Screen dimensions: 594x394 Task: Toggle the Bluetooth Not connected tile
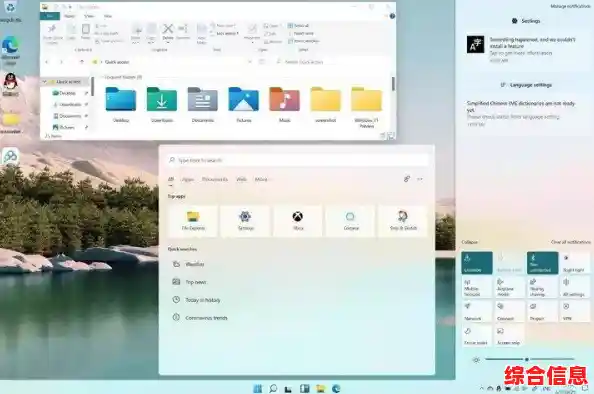click(542, 263)
